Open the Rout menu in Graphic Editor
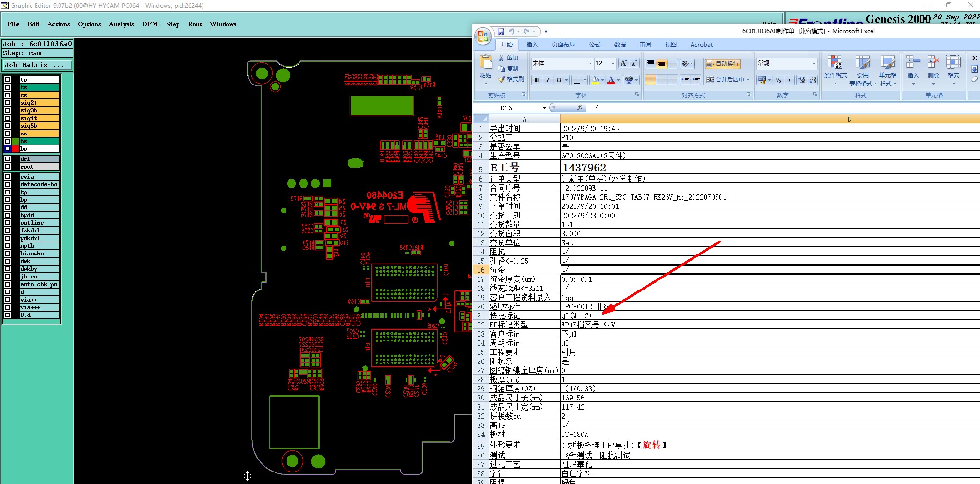 pyautogui.click(x=195, y=24)
